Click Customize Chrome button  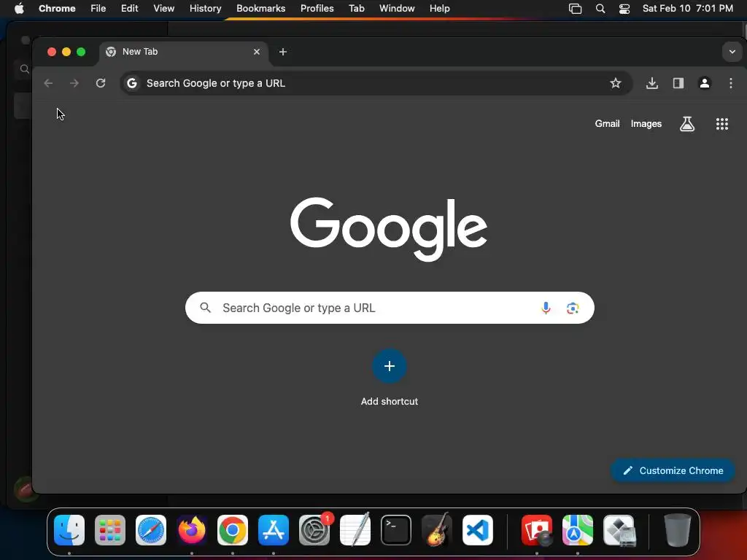tap(673, 470)
